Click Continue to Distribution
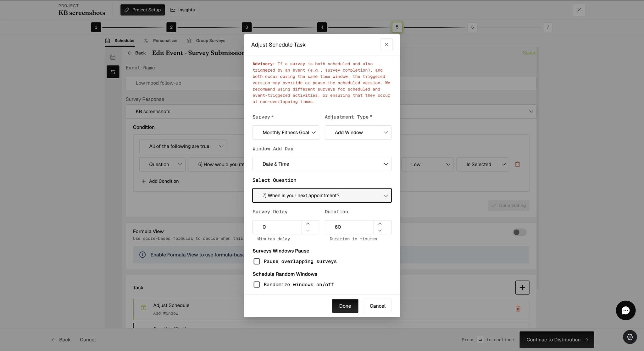The image size is (644, 351). [557, 340]
